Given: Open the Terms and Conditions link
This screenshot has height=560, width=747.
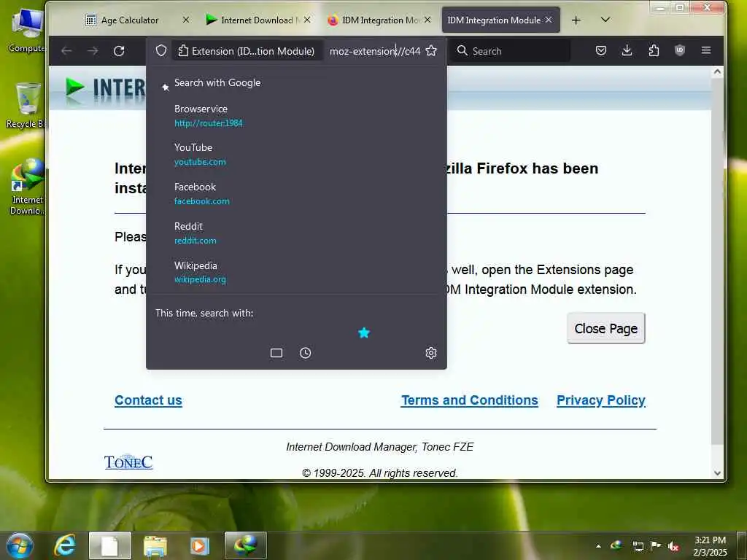Looking at the screenshot, I should tap(469, 400).
